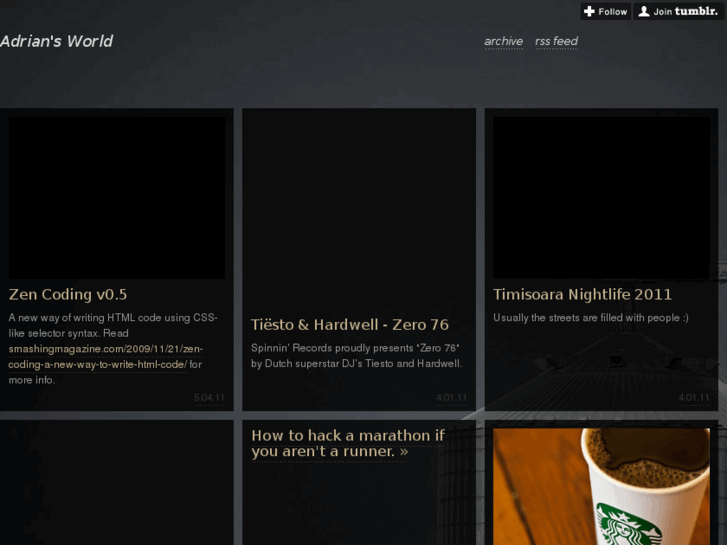Click the black thumbnail above Timisoara Nightlife

(601, 198)
